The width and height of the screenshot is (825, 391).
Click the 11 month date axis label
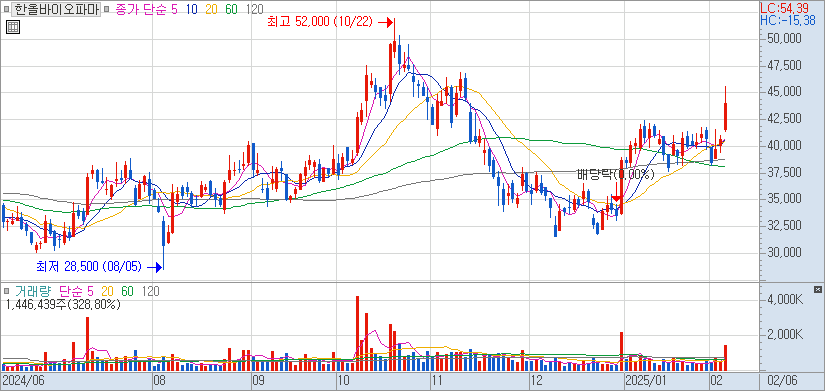tap(437, 380)
